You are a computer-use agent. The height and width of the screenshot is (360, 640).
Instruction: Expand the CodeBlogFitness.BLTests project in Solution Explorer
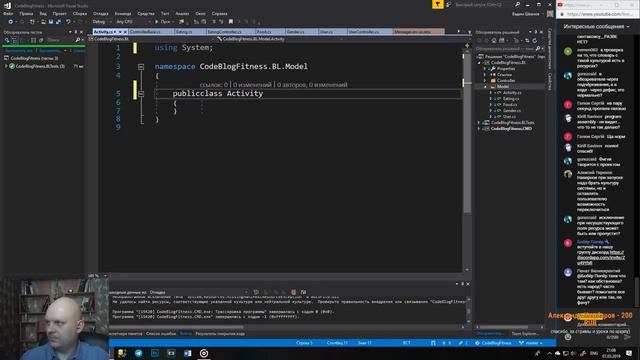pos(479,122)
